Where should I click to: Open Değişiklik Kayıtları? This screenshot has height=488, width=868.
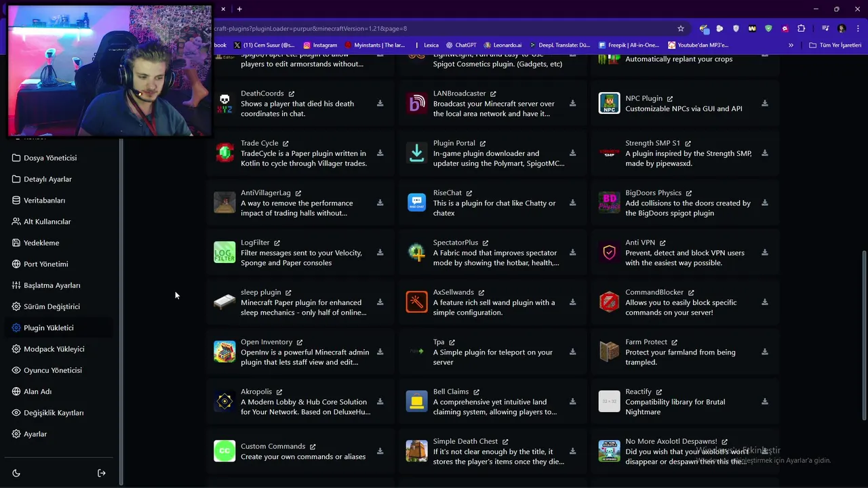(x=59, y=413)
